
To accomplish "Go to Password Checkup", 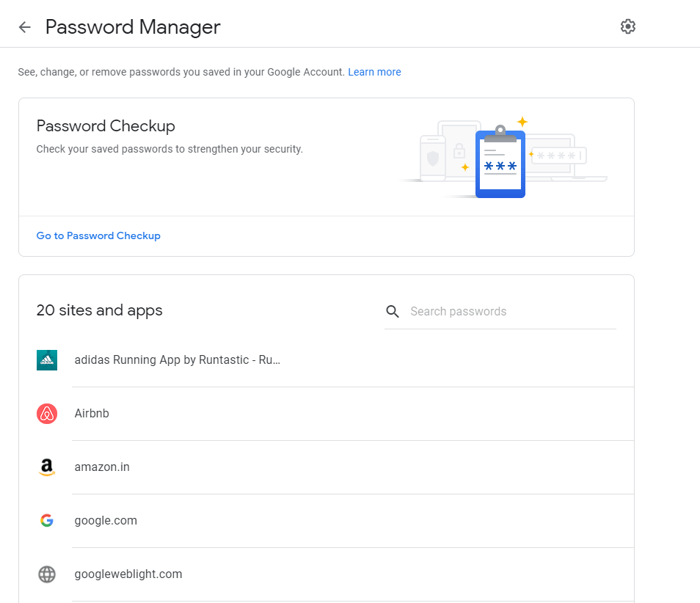I will 98,235.
